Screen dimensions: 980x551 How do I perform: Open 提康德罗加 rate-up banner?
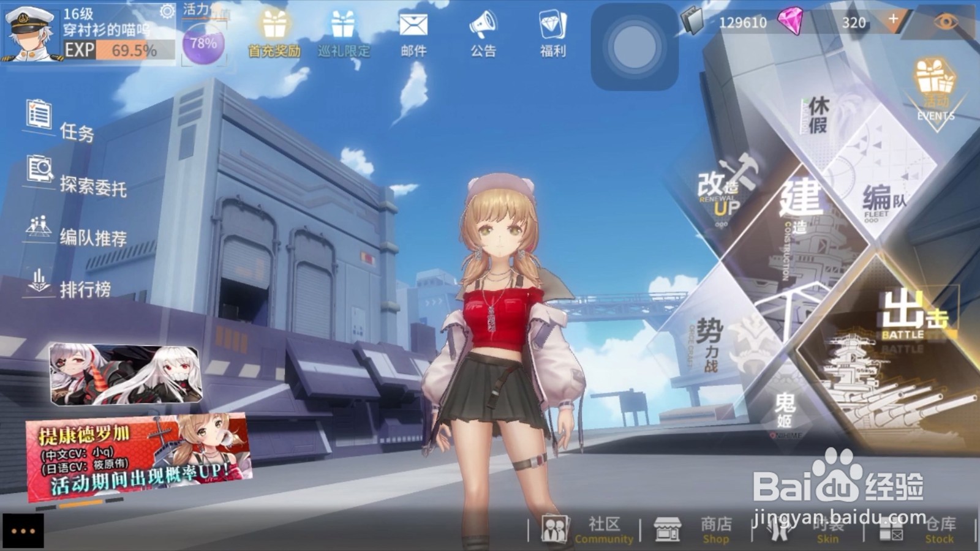click(x=138, y=457)
